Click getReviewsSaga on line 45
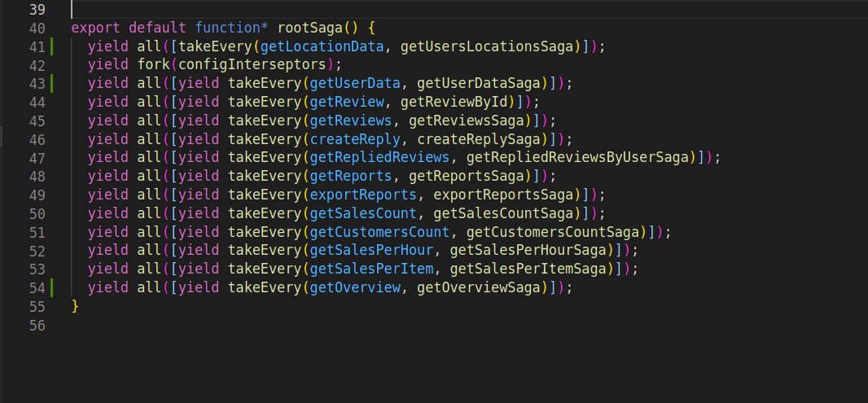The image size is (868, 403). point(467,120)
